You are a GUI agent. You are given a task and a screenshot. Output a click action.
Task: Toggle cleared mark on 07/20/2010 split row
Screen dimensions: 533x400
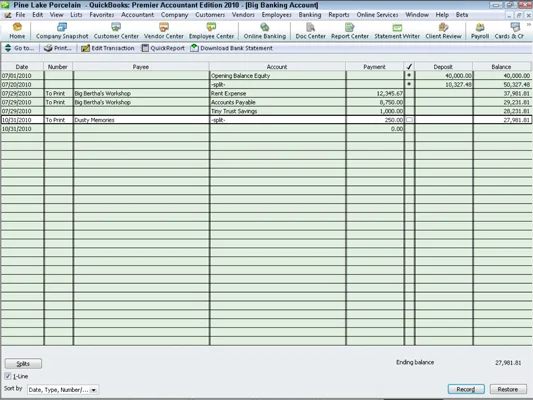click(x=409, y=84)
